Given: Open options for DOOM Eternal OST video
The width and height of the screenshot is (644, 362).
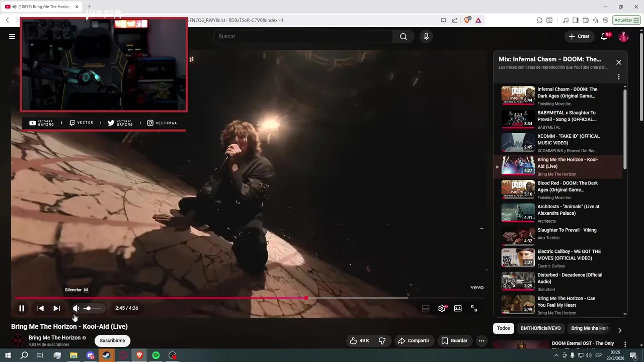Looking at the screenshot, I should (x=625, y=344).
